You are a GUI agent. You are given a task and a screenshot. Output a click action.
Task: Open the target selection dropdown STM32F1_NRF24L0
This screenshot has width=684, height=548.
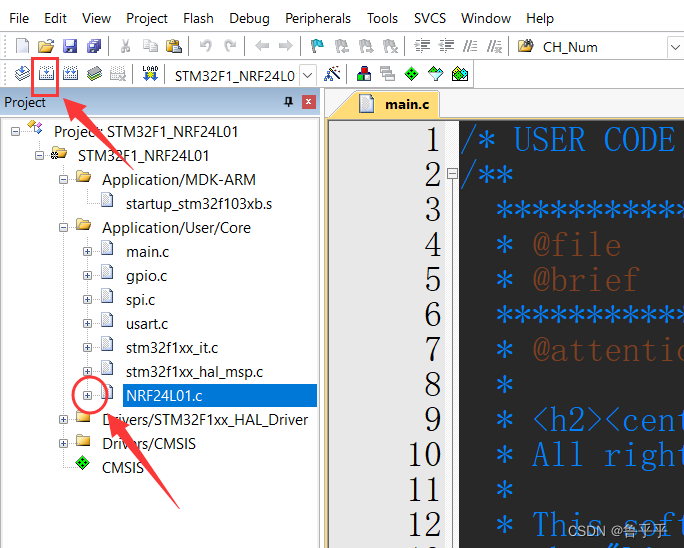(308, 75)
